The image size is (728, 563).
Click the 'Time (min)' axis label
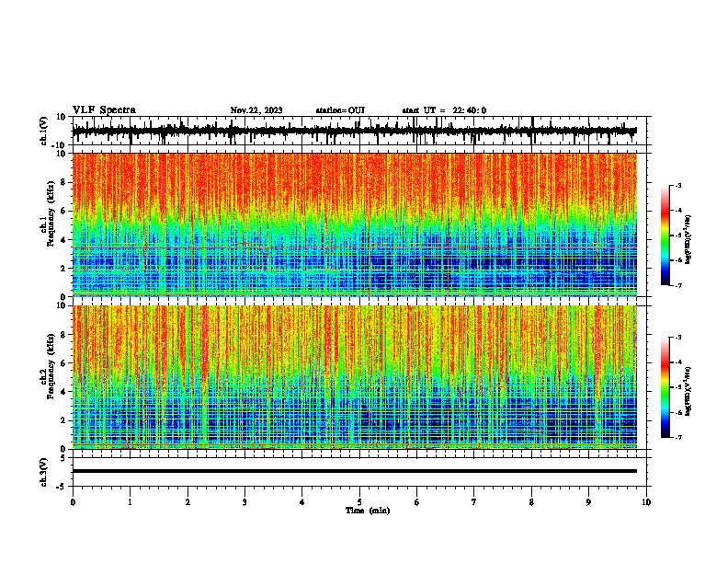pos(368,511)
